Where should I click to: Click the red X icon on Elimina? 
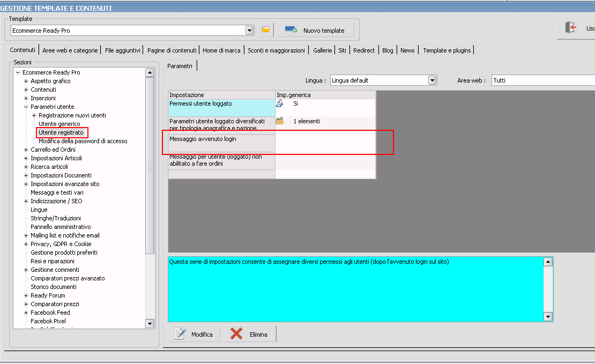[236, 334]
